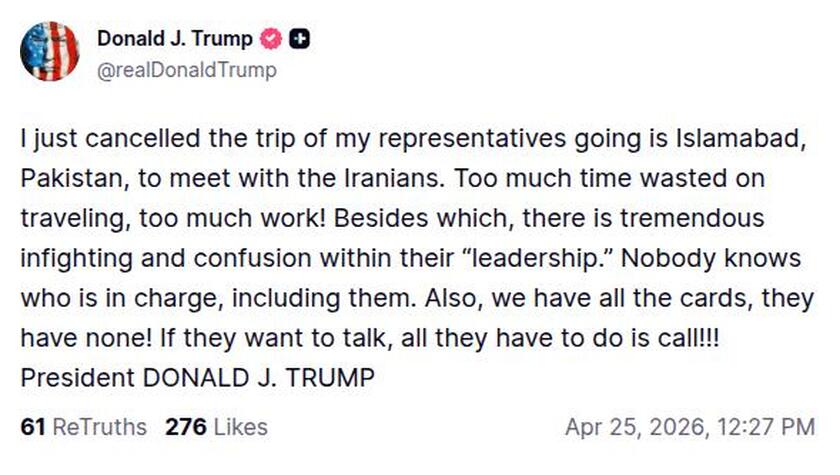Click the 276 likes count number

186,427
